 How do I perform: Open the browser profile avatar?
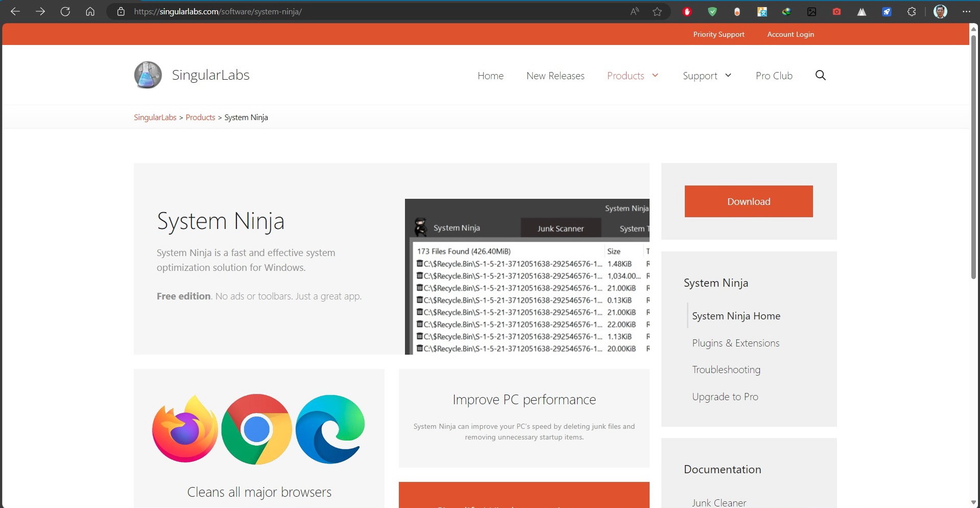tap(940, 11)
